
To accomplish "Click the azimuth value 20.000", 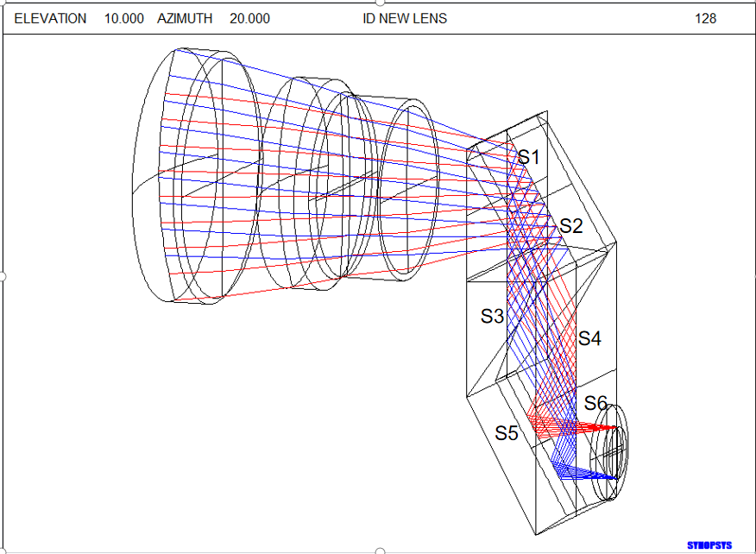I will [249, 19].
